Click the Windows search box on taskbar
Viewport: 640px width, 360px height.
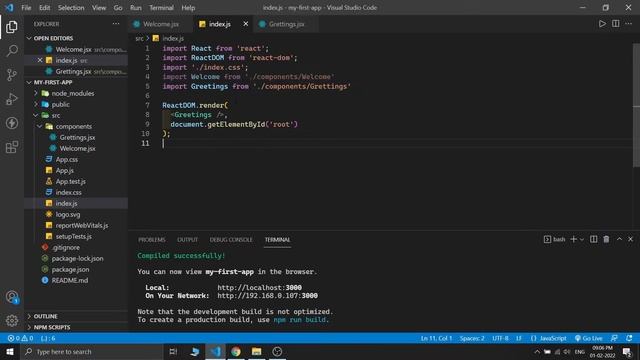pos(91,351)
